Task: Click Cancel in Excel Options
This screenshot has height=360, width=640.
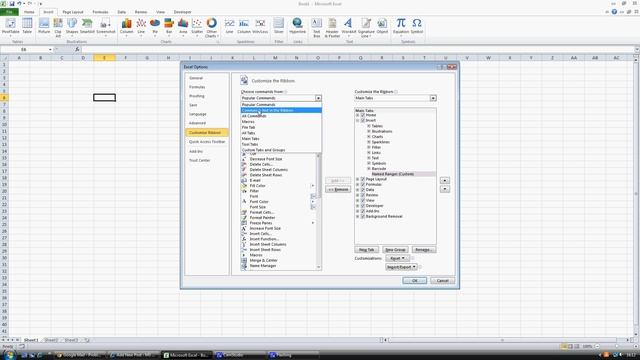Action: coord(442,281)
